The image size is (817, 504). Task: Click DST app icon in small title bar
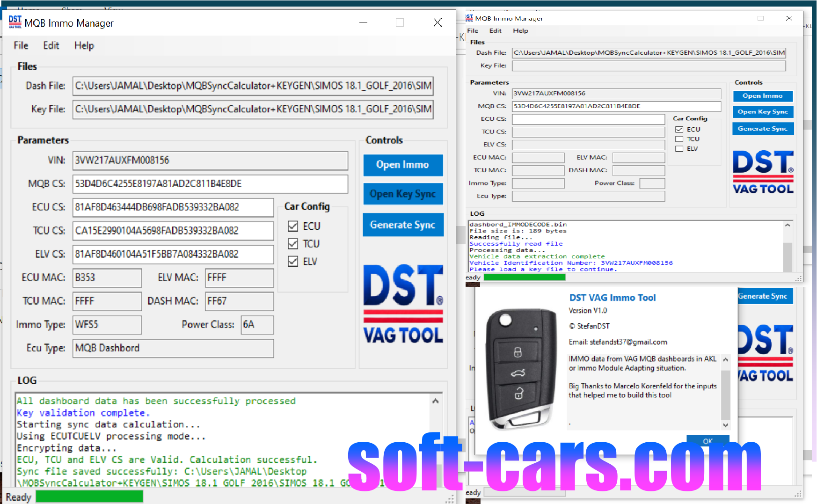[469, 18]
